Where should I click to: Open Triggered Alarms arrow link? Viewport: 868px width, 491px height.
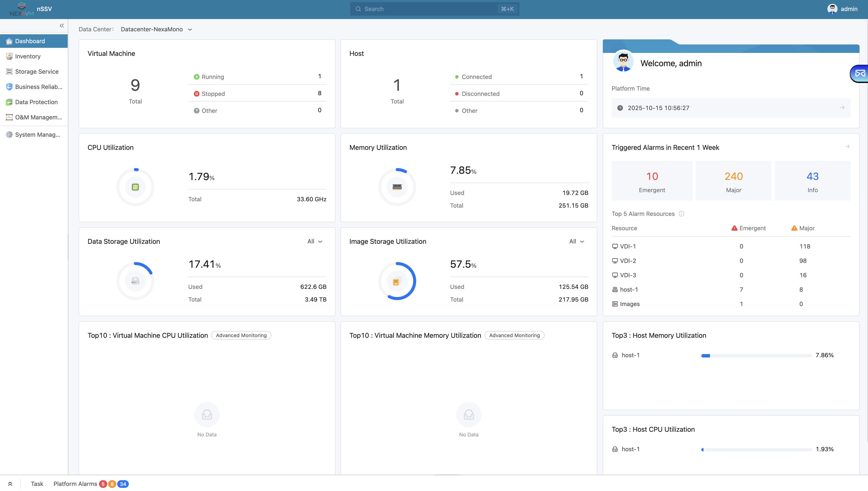click(x=847, y=147)
